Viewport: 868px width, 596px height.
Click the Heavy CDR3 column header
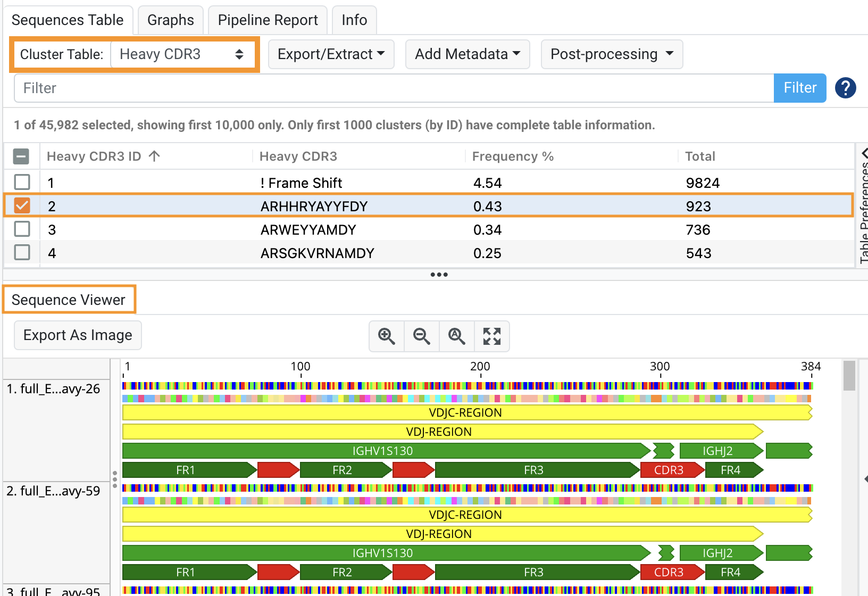(298, 156)
